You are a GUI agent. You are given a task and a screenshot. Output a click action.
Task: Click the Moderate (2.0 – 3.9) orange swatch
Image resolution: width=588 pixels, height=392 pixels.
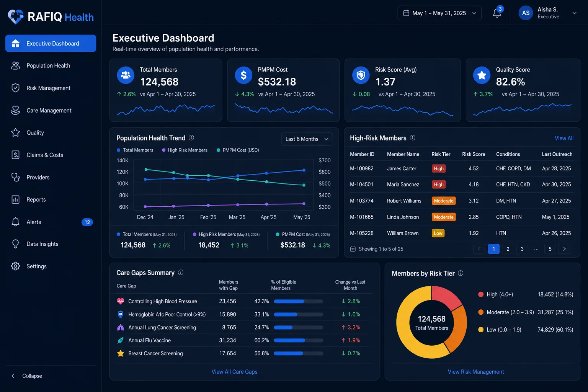[481, 312]
